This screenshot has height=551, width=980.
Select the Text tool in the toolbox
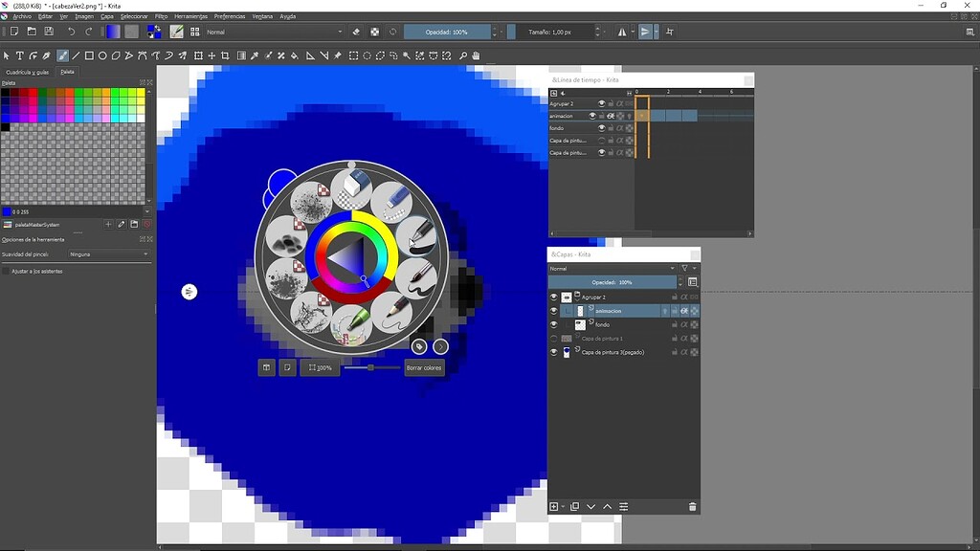[20, 56]
